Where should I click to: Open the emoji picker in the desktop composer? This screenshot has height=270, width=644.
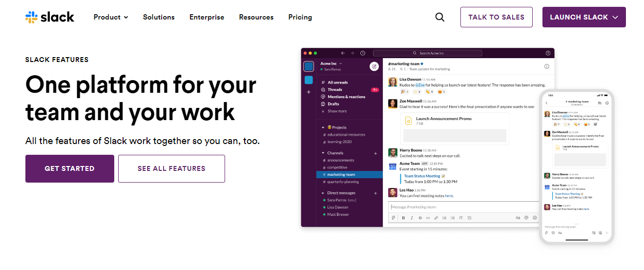[x=535, y=218]
